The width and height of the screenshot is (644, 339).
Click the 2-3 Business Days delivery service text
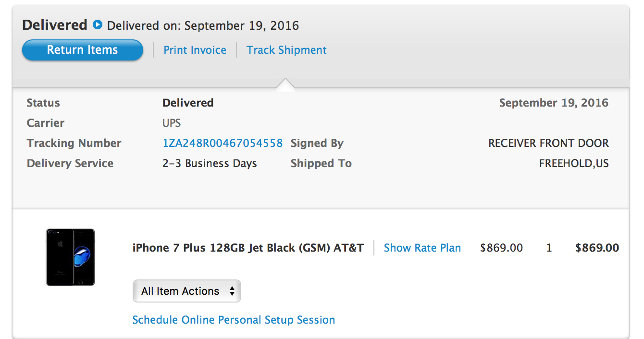tap(210, 163)
